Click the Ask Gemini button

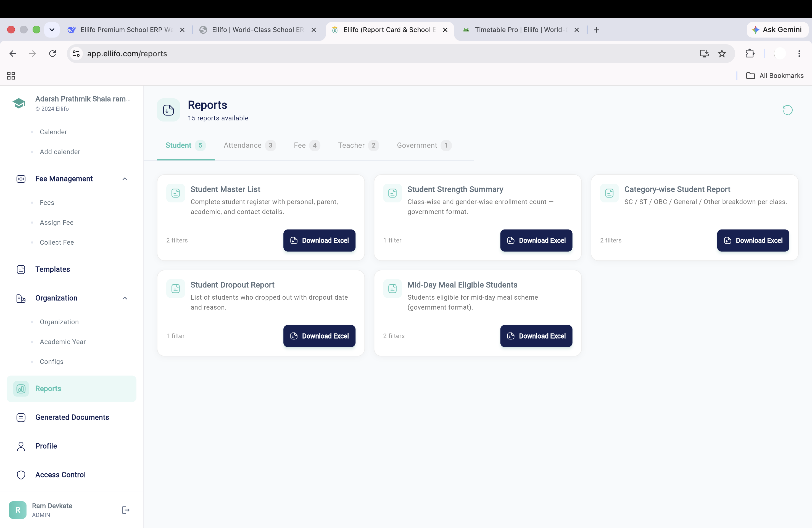[x=777, y=30]
